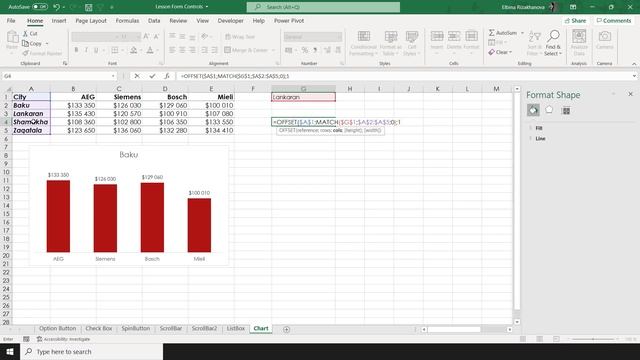Click the Accessibility Investigate status item
Screen dimensions: 640x360
coord(63,339)
